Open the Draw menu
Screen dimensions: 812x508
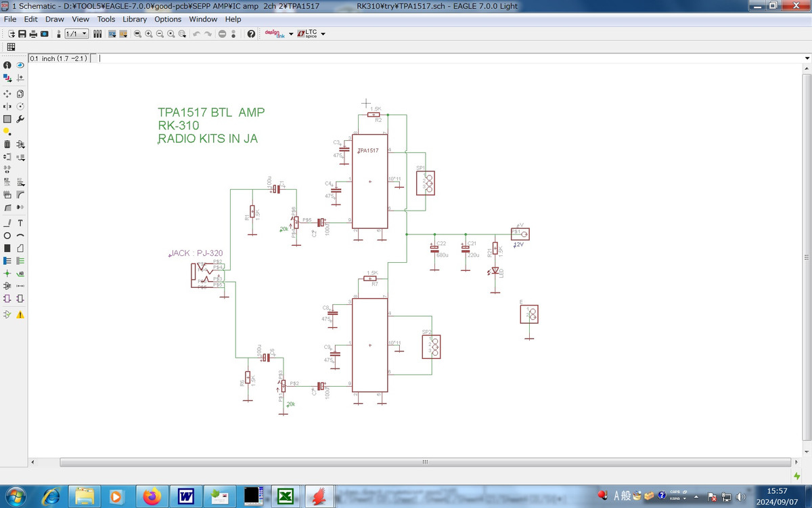click(55, 19)
